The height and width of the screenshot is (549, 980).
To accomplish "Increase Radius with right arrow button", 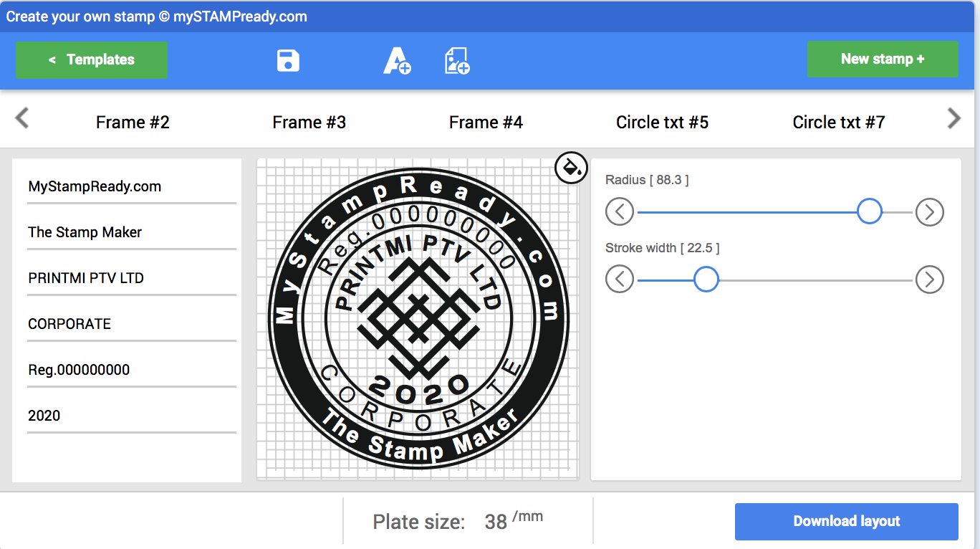I will 929,212.
